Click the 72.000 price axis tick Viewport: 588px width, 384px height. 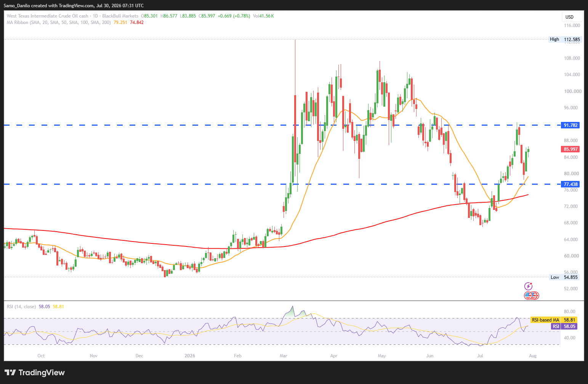(x=571, y=206)
